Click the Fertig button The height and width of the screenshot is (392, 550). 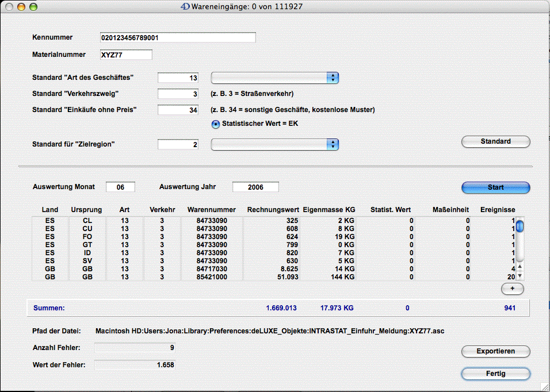pyautogui.click(x=495, y=374)
